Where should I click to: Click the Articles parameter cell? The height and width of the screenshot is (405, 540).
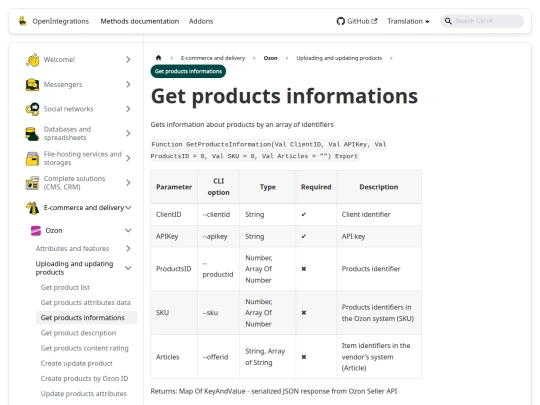pyautogui.click(x=174, y=357)
